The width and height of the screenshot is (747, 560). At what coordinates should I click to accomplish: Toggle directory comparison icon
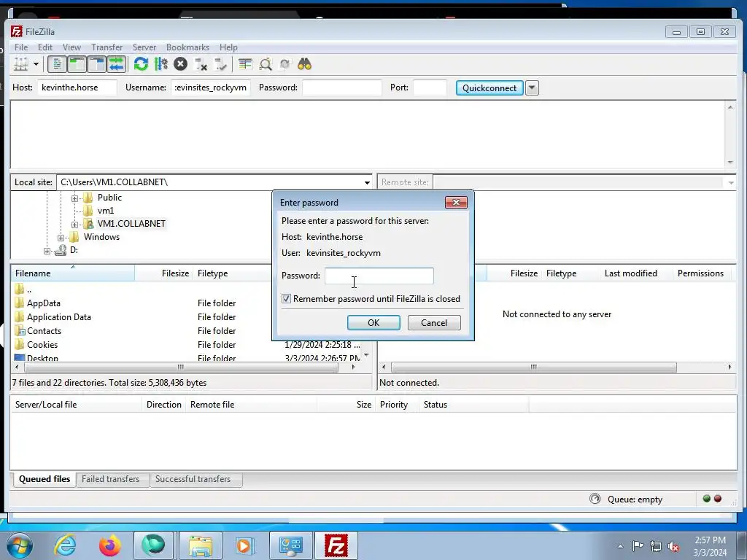click(x=266, y=64)
